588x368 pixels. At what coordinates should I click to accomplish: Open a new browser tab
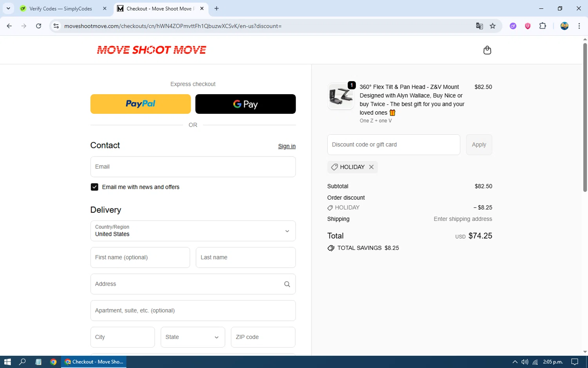point(216,8)
